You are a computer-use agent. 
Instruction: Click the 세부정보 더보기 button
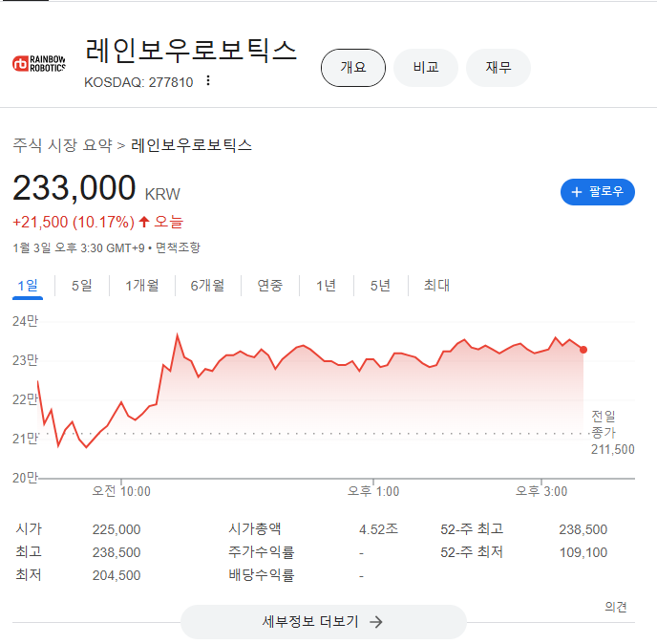tap(324, 622)
